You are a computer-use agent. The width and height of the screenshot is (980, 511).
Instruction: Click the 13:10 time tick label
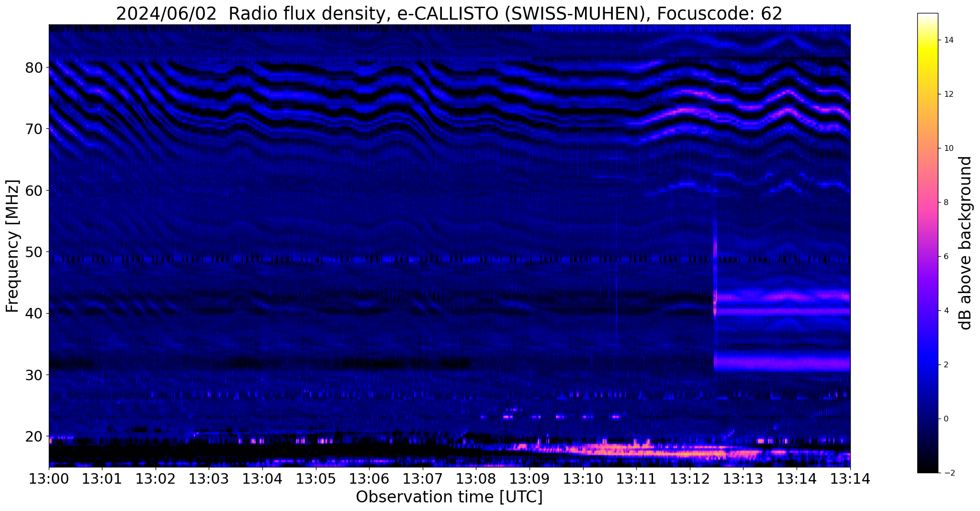(x=583, y=478)
